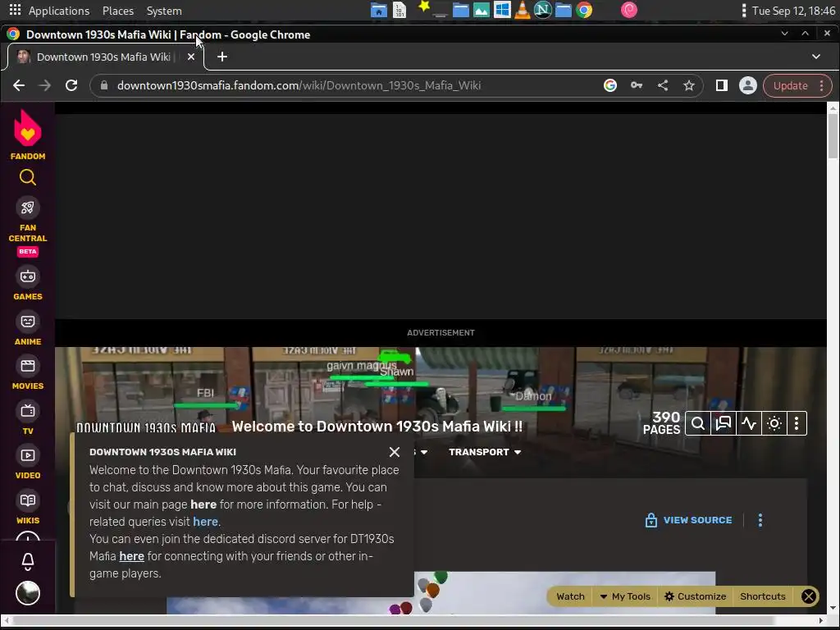Open the wiki Discussions icon
840x630 pixels.
pos(724,424)
